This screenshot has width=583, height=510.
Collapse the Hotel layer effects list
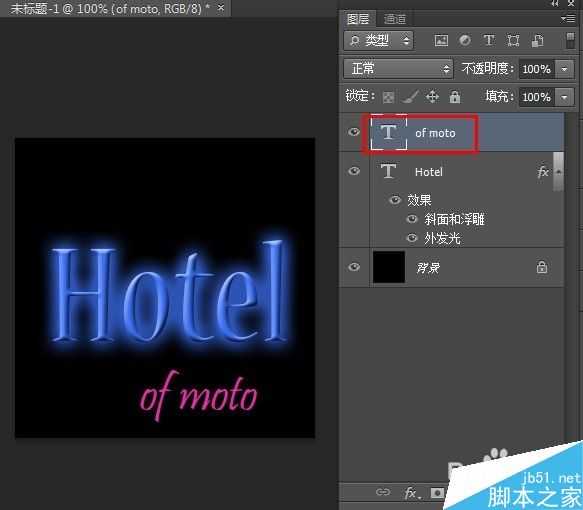coord(558,172)
